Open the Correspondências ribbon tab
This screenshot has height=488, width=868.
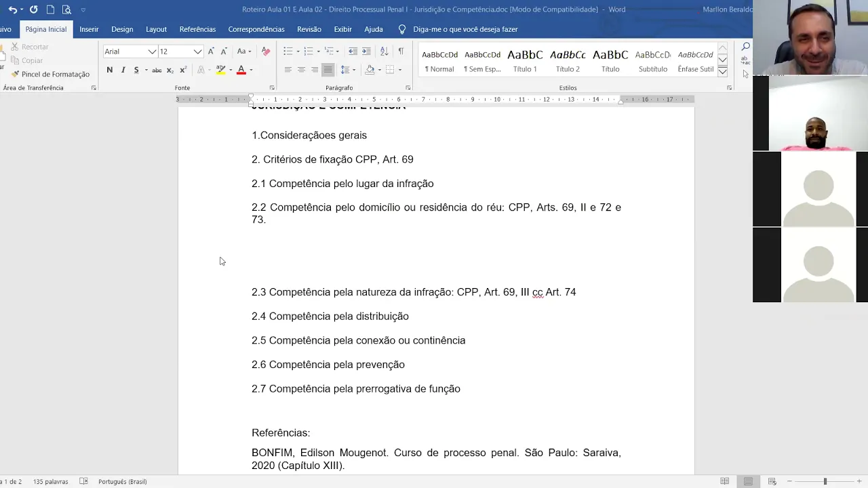click(256, 29)
